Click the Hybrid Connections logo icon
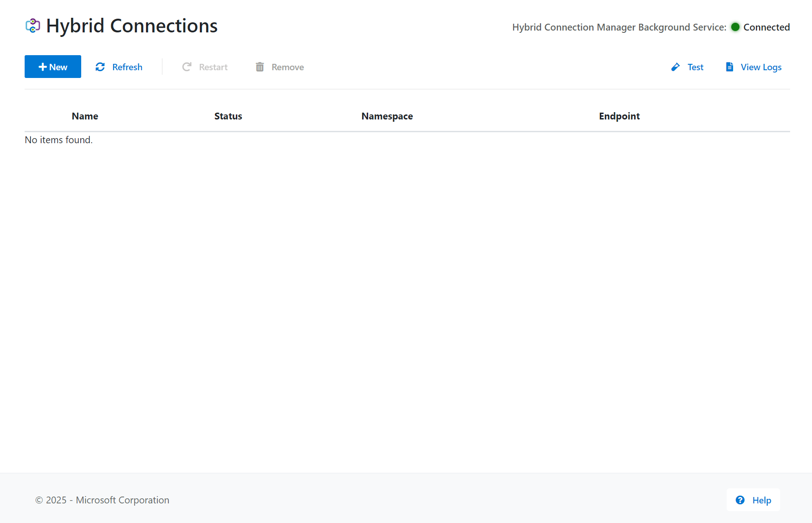 pos(33,26)
